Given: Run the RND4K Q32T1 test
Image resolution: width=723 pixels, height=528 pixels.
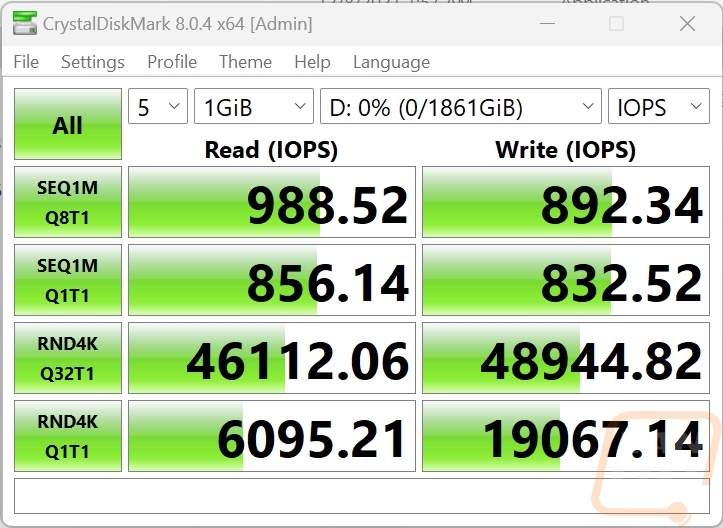Looking at the screenshot, I should [68, 358].
